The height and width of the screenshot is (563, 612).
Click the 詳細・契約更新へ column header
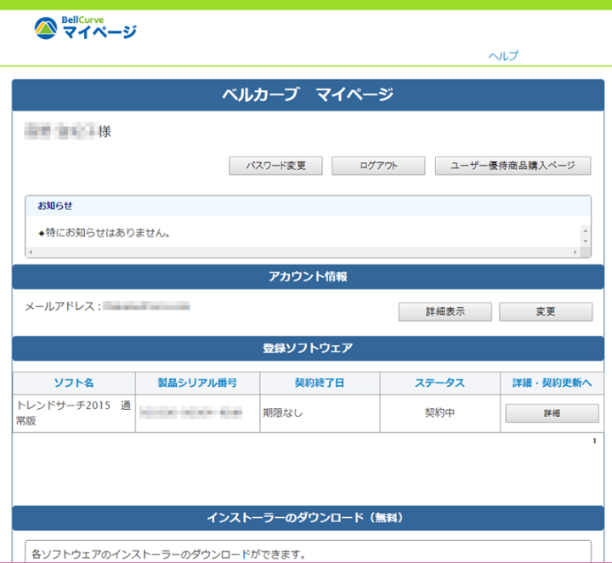(x=552, y=383)
